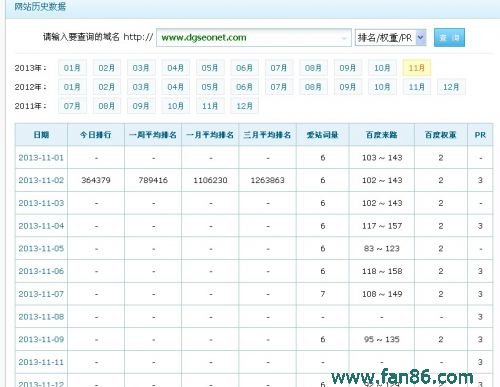Screen dimensions: 500x387
Task: Click the 今日排行 column header
Action: click(96, 135)
